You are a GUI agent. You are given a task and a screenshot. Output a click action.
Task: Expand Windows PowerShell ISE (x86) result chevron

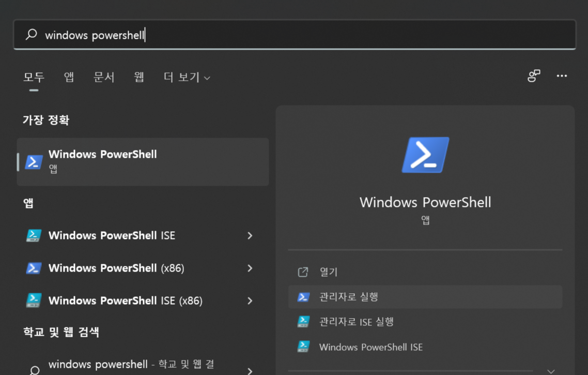click(x=250, y=301)
